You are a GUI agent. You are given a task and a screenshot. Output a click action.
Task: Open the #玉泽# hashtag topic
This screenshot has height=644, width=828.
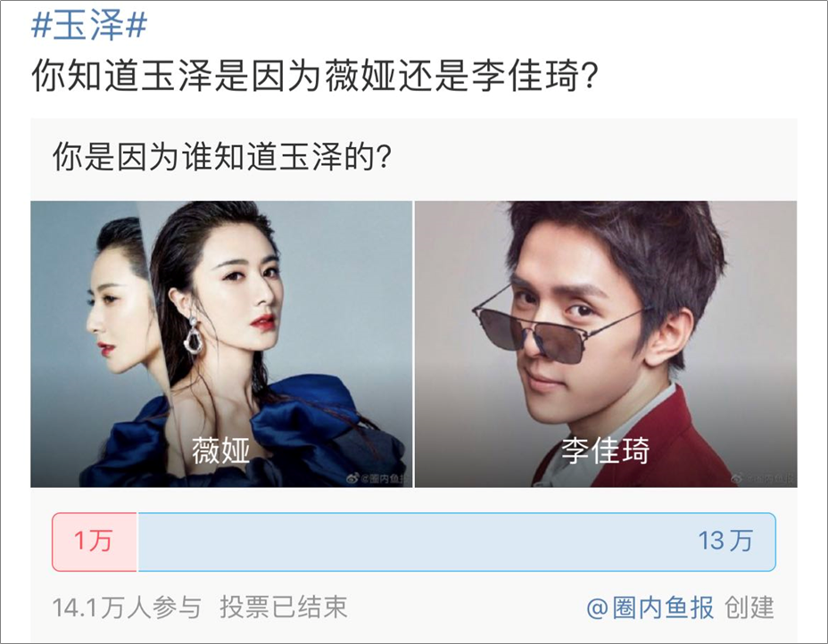click(88, 25)
